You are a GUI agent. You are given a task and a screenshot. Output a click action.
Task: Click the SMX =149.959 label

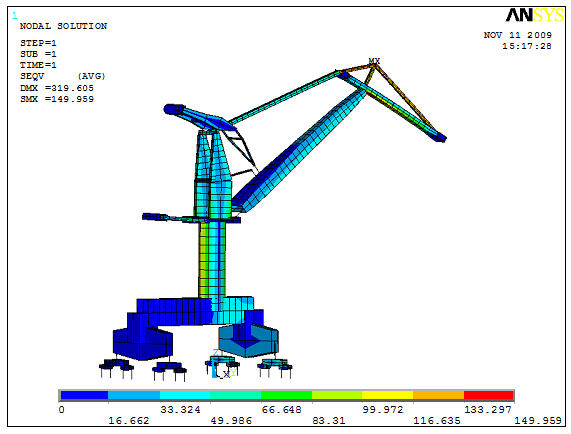(x=57, y=99)
